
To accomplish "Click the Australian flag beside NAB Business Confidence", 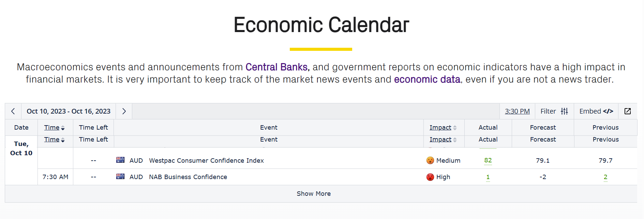I will 120,176.
